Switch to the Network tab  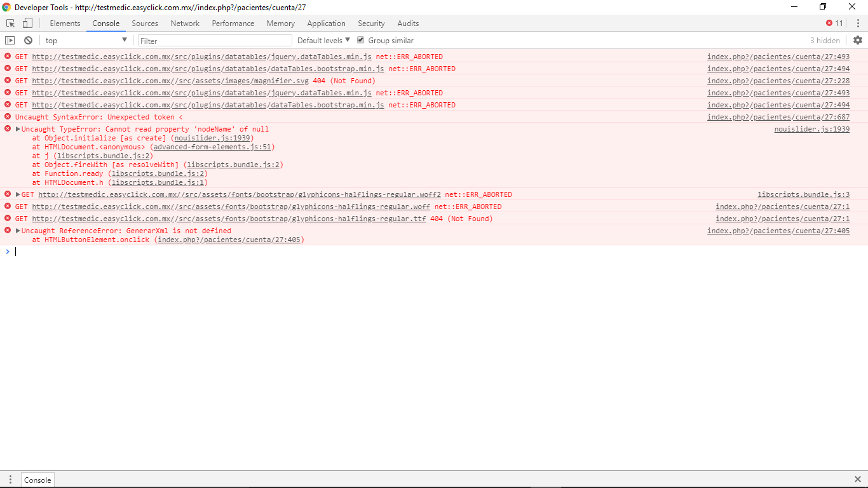pos(185,24)
